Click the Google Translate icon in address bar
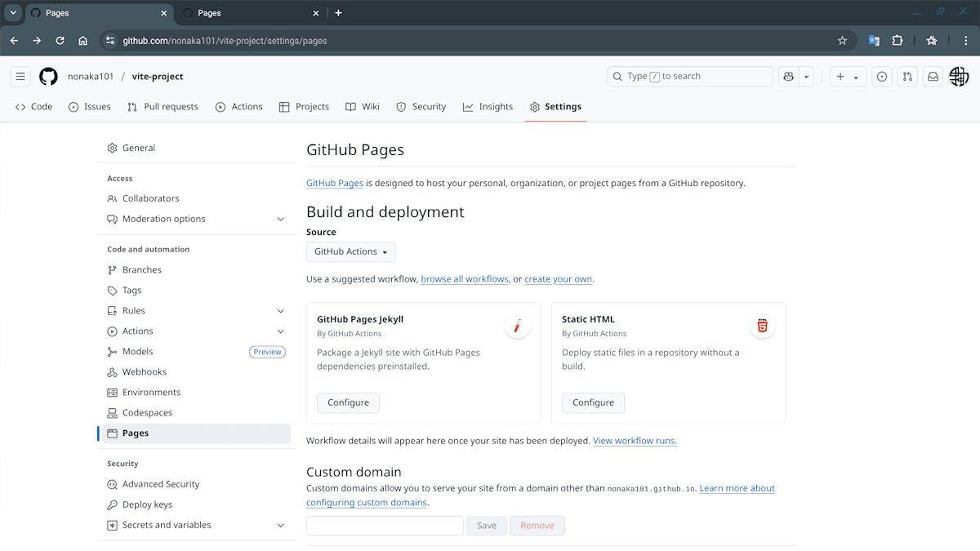This screenshot has height=551, width=980. tap(874, 40)
